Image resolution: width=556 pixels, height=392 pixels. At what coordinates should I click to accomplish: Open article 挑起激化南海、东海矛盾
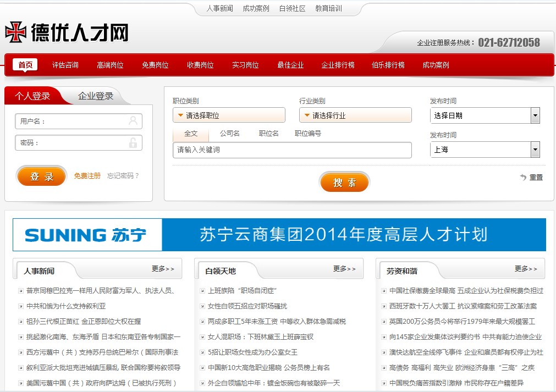103,336
